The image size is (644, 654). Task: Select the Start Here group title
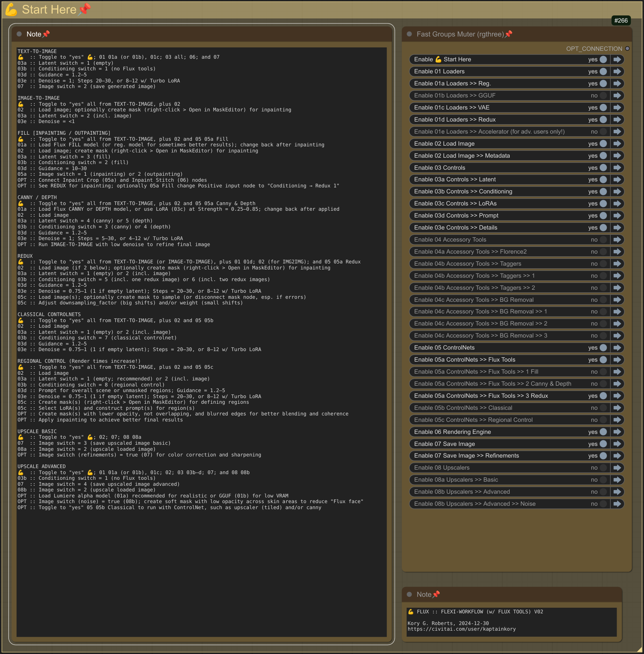49,9
